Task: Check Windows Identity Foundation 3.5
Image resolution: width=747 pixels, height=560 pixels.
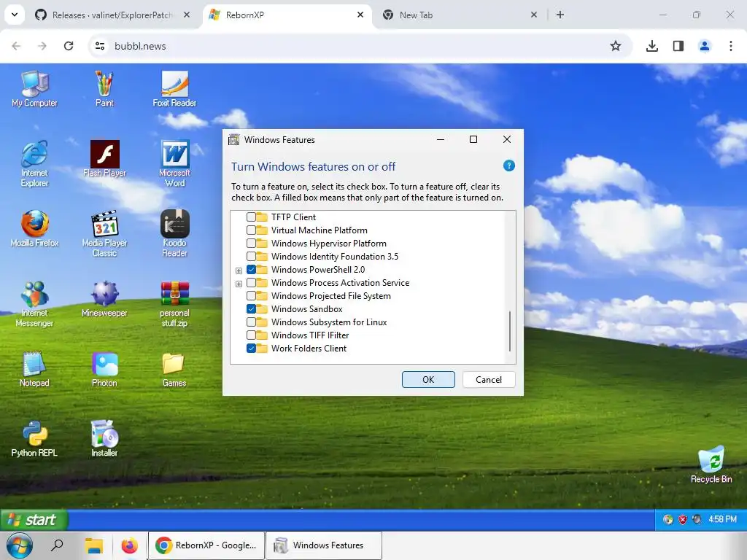Action: point(251,256)
